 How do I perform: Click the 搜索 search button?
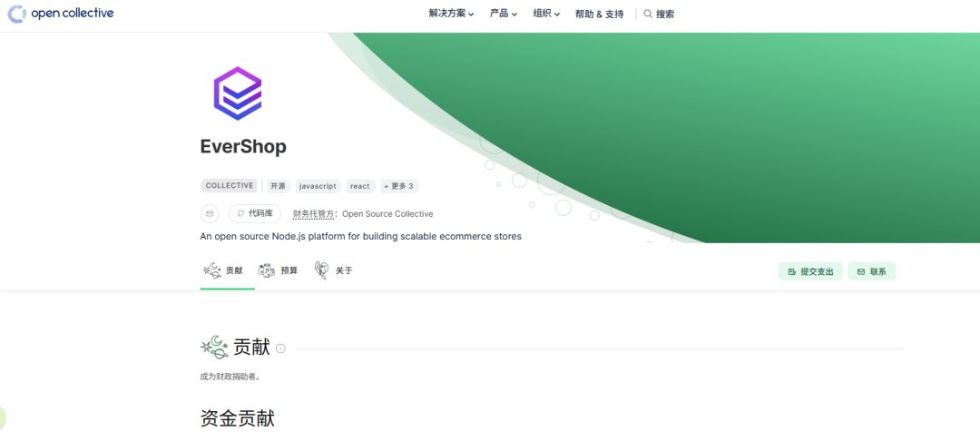[660, 14]
